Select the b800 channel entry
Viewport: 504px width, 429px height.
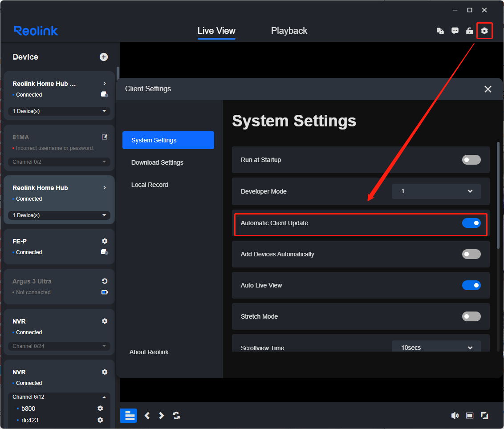(28, 409)
